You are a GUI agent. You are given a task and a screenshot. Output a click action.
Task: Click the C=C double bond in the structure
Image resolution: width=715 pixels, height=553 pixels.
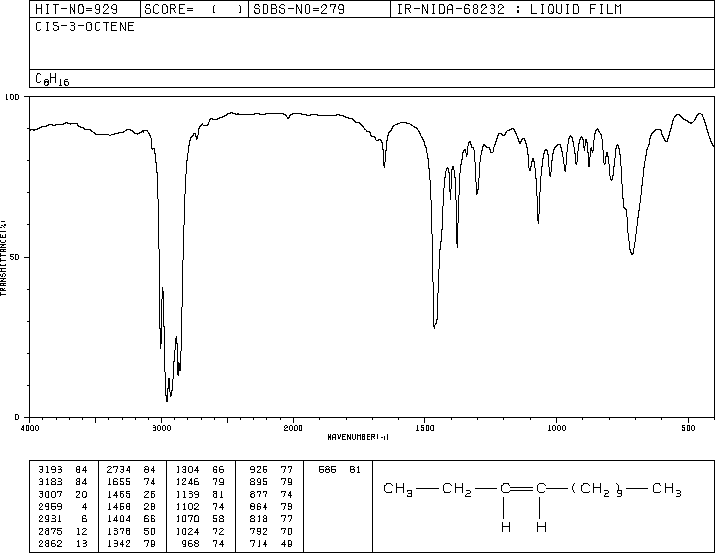point(523,489)
